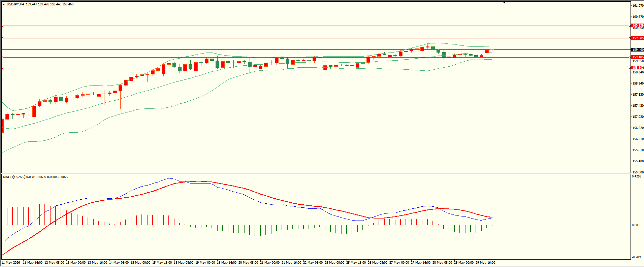644x267 pixels.
Task: Click the red 159.185 price level tag
Action: [x=638, y=57]
